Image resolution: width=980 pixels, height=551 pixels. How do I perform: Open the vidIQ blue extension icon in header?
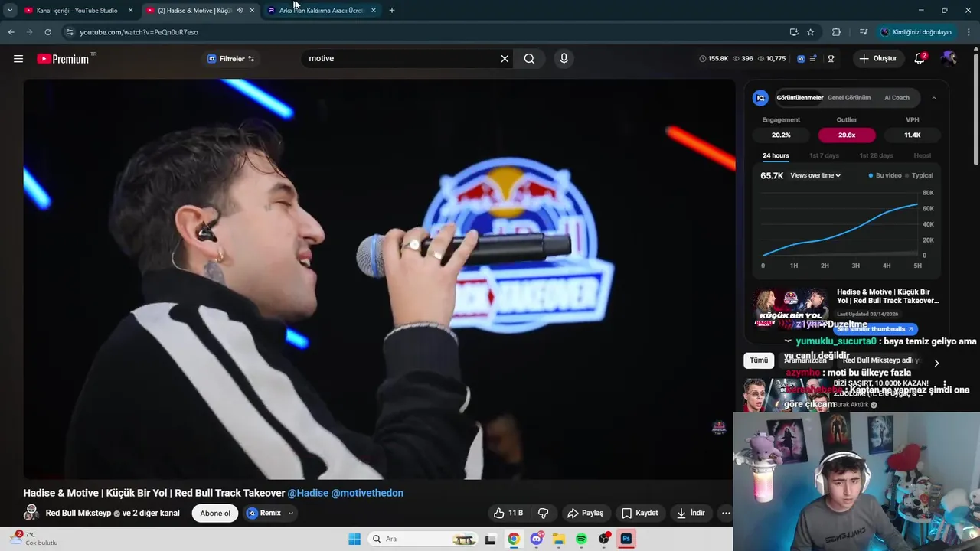click(801, 59)
